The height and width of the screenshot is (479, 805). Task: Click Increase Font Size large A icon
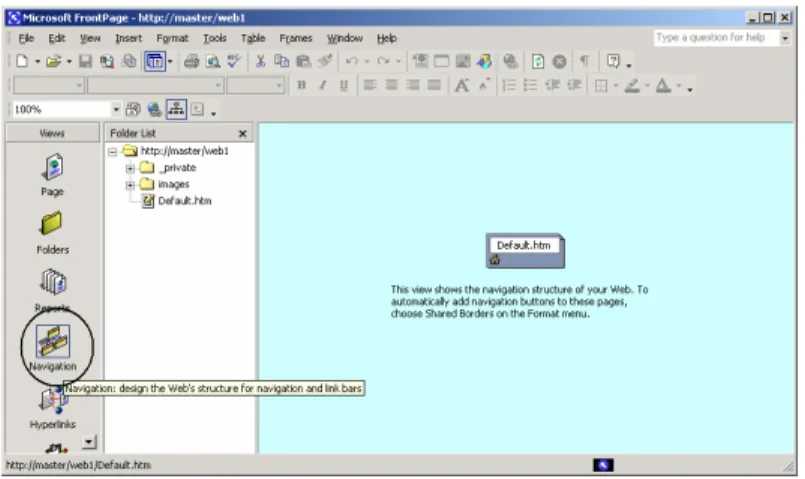[462, 85]
